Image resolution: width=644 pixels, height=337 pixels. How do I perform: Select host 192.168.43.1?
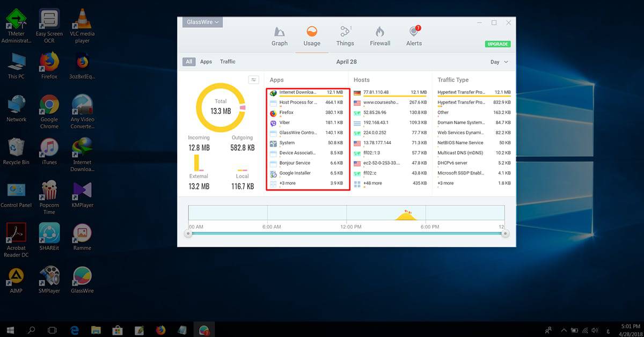[x=390, y=123]
